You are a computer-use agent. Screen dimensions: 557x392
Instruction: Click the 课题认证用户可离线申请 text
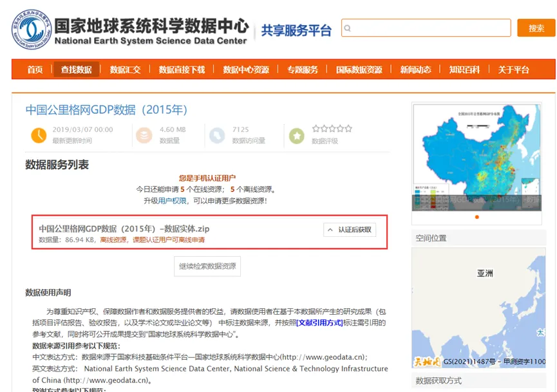pos(169,239)
